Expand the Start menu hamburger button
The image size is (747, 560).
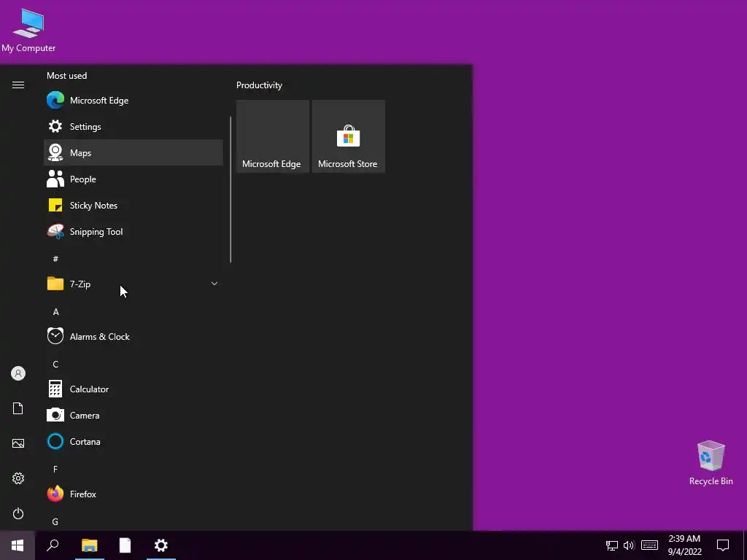point(18,85)
